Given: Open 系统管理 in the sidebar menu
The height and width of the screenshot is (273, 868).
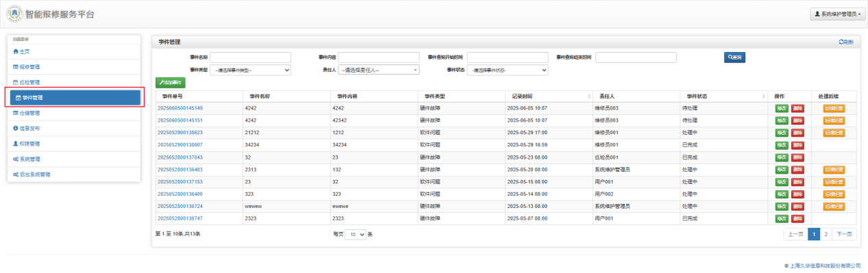Looking at the screenshot, I should tap(73, 159).
